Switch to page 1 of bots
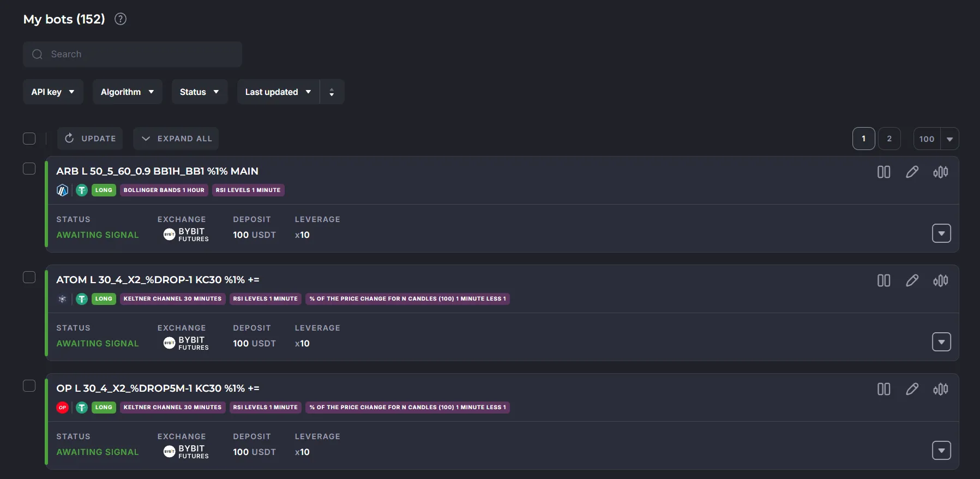 [863, 139]
